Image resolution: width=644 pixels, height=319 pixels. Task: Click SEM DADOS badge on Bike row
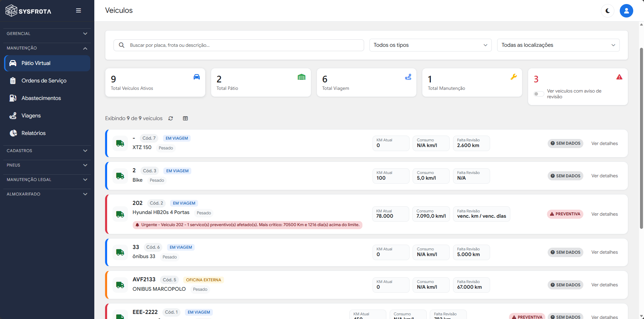coord(566,176)
